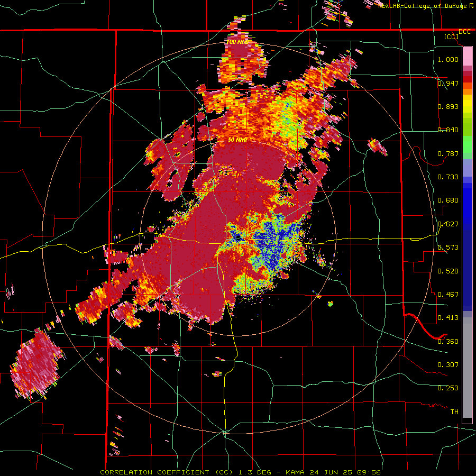
Task: Select the 0.413 scale value
Action: click(x=448, y=318)
